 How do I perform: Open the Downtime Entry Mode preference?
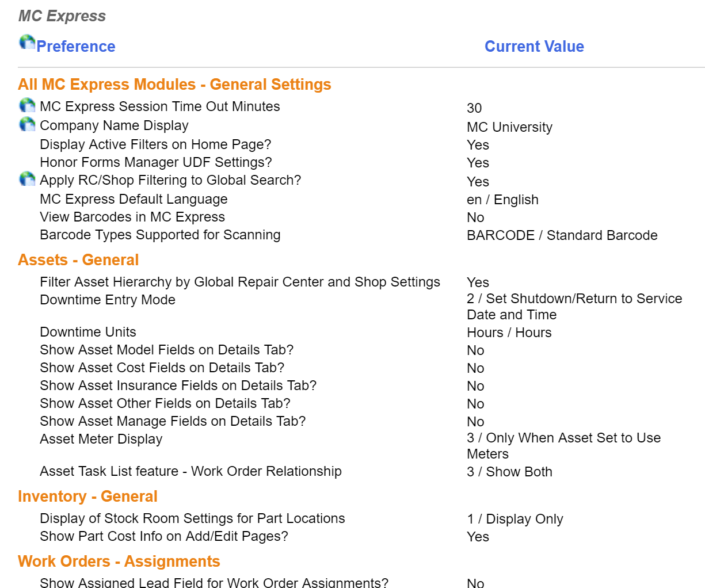[x=108, y=300]
